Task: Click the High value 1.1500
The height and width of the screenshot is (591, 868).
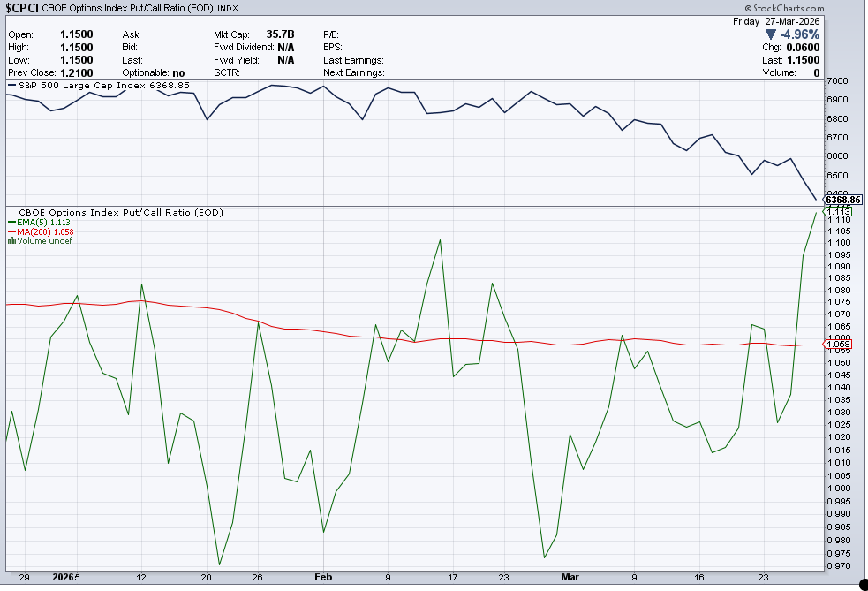Action: click(77, 48)
